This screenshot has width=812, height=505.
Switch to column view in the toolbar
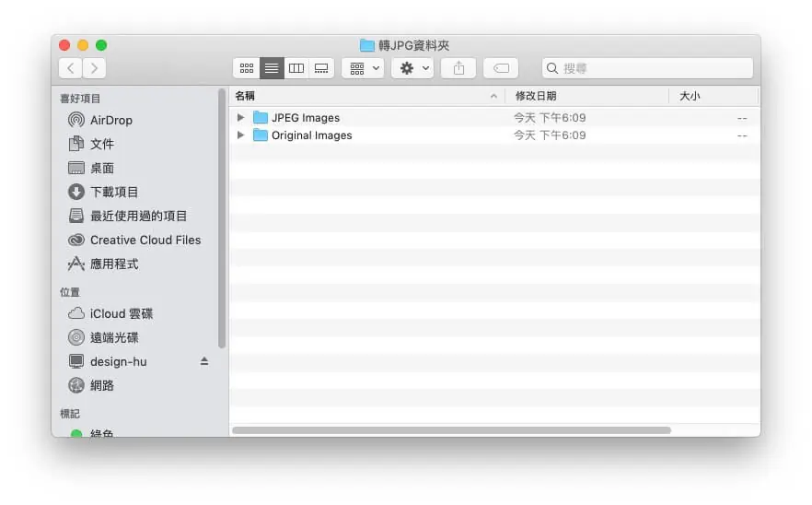[296, 68]
